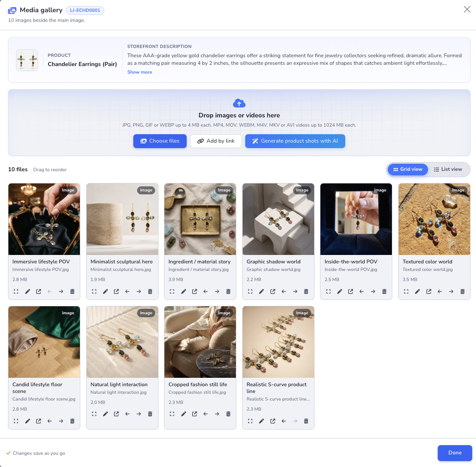The width and height of the screenshot is (476, 467).
Task: Click the cloud upload icon
Action: [x=239, y=103]
